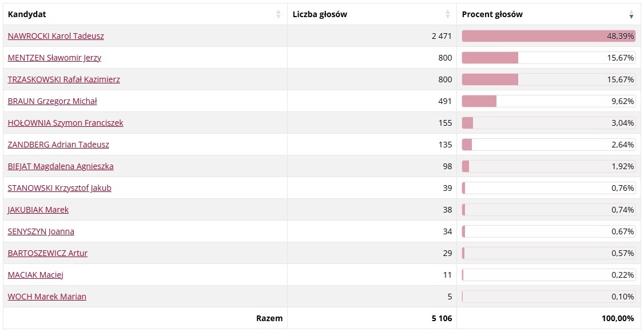The height and width of the screenshot is (332, 644).
Task: Click JAKUBIAK Marek candidate link
Action: 38,210
